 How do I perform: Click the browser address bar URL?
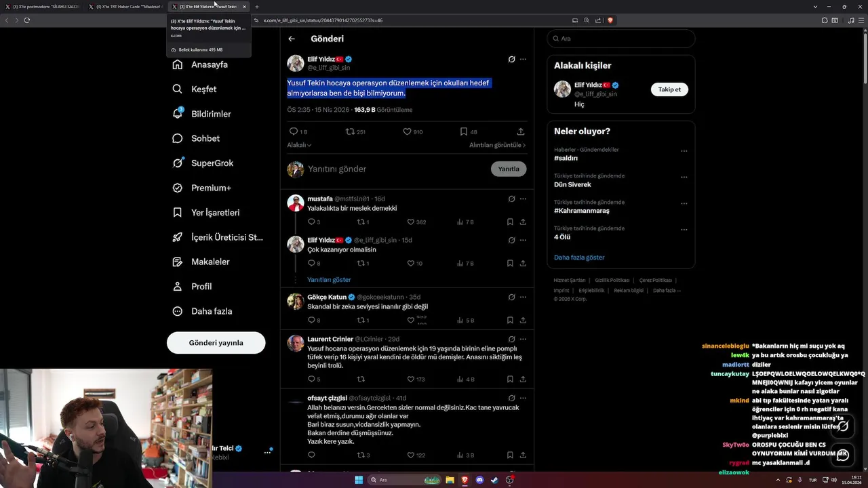point(323,20)
